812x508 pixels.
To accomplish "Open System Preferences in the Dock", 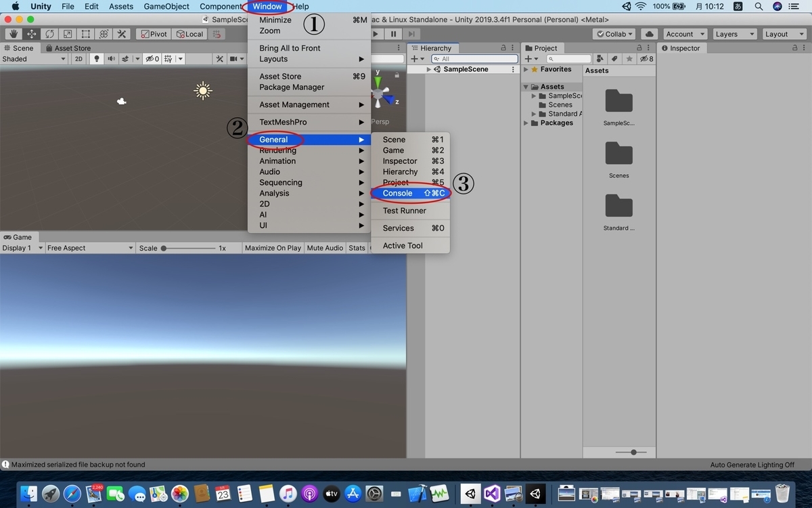I will click(x=374, y=494).
